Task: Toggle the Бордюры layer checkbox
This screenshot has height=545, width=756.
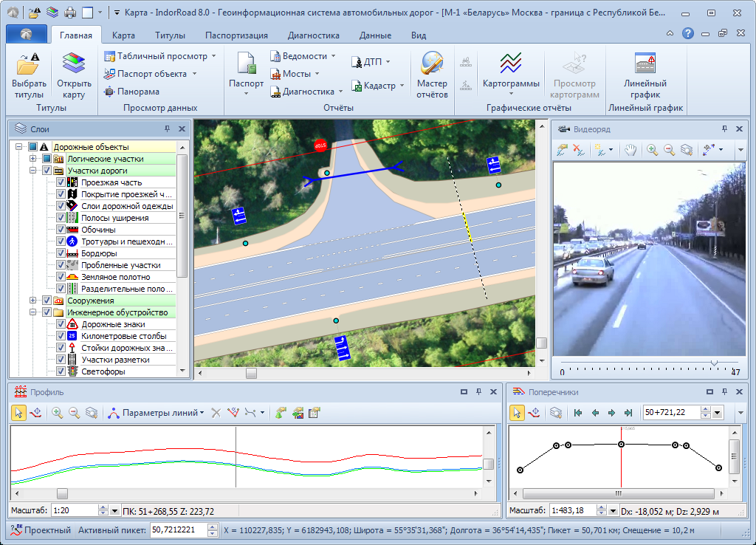Action: point(61,253)
